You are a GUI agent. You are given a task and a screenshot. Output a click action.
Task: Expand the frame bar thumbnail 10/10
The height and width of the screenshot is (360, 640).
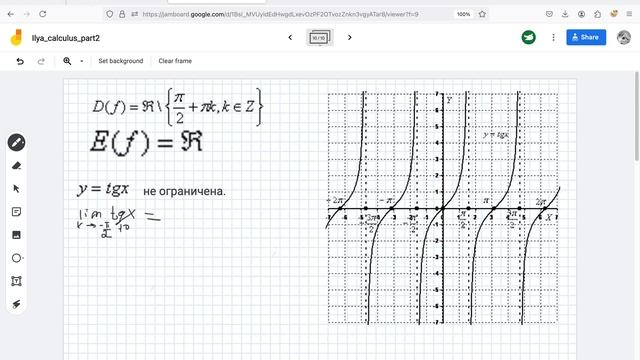click(320, 38)
